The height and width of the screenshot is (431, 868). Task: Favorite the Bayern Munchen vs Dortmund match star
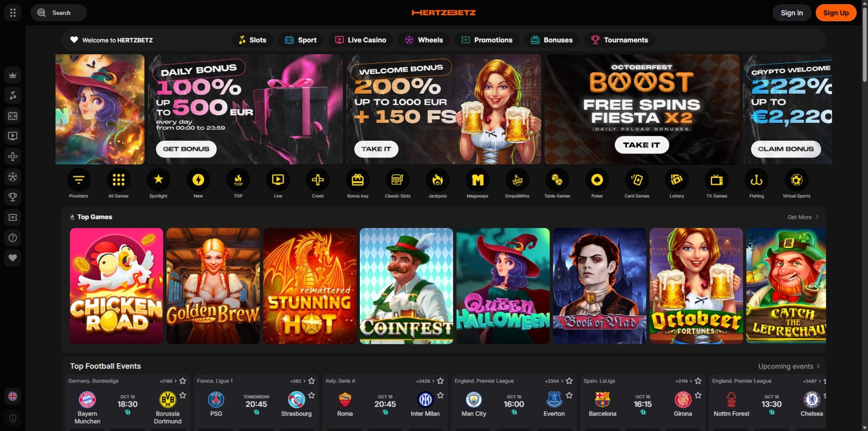point(183,395)
